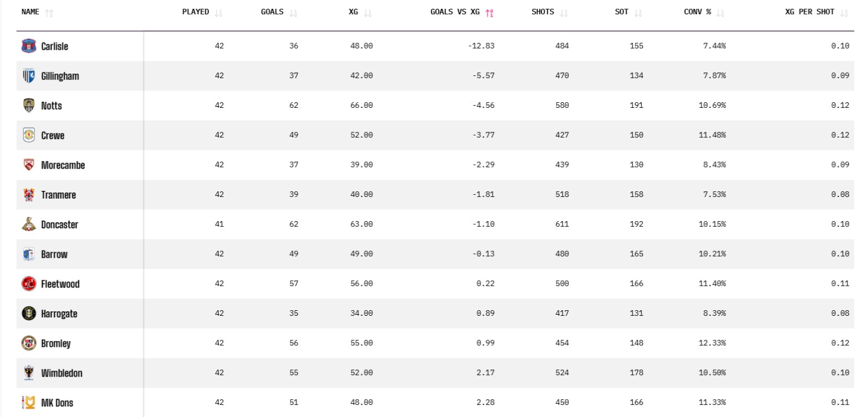Click the Morecambe club badge icon
Viewport: 868px width, 417px height.
point(28,165)
